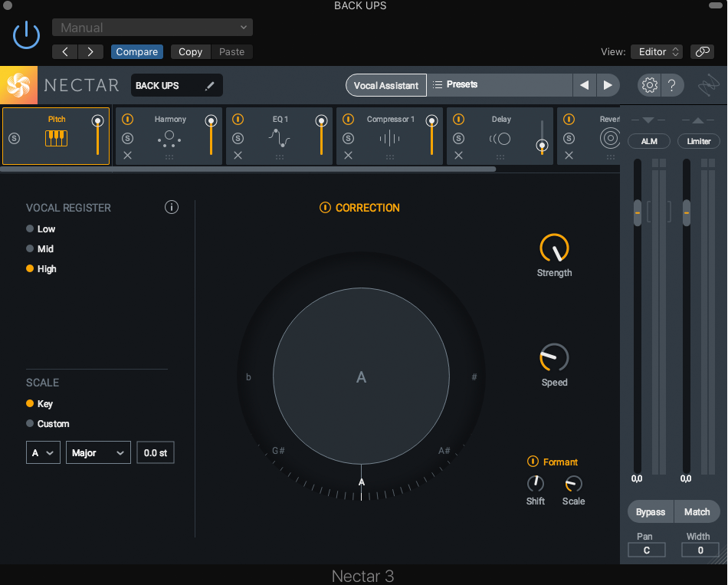Image resolution: width=728 pixels, height=585 pixels.
Task: Select the Harmony module voices icon
Action: click(x=169, y=139)
